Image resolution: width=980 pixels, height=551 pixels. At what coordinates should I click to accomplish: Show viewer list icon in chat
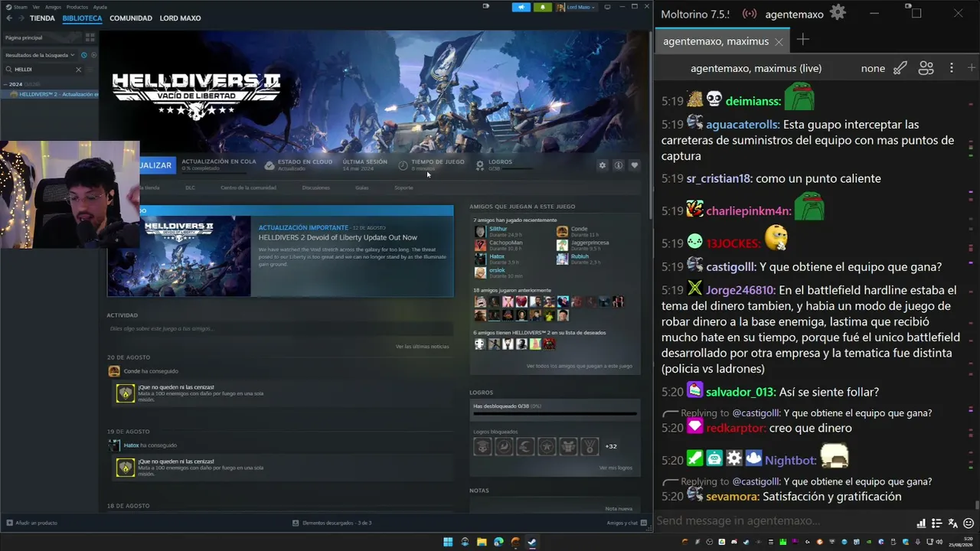click(926, 68)
